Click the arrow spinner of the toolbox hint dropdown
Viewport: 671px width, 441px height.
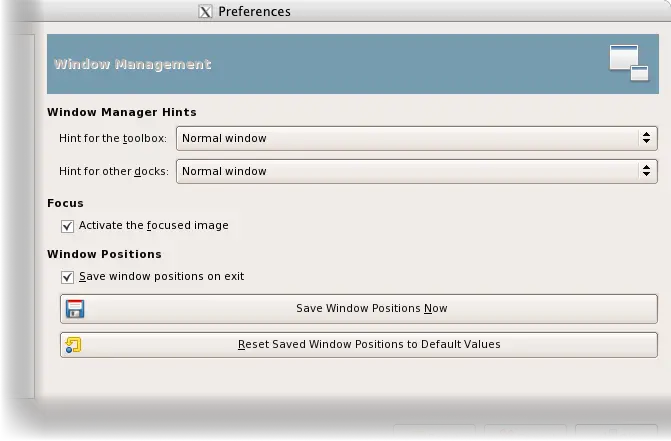pyautogui.click(x=646, y=138)
